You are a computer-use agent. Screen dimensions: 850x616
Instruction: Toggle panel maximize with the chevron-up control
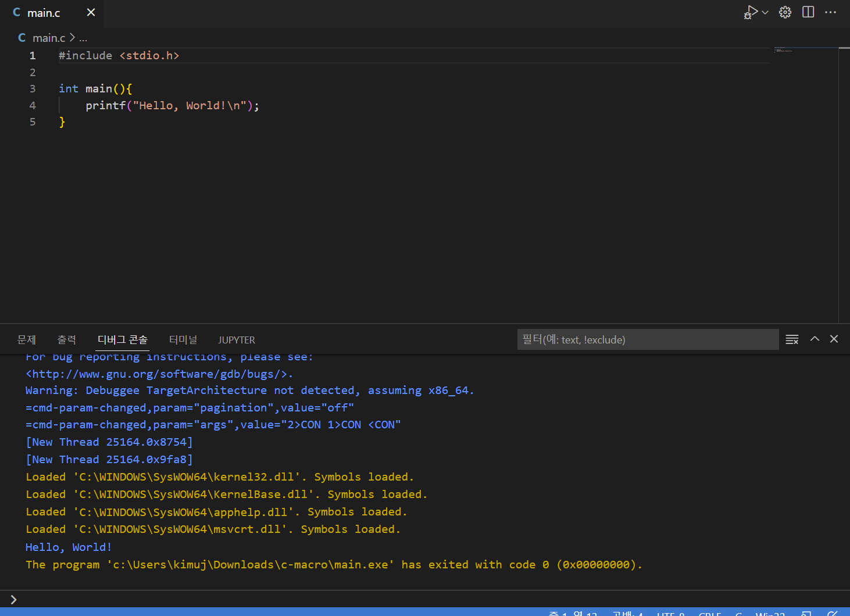[814, 339]
